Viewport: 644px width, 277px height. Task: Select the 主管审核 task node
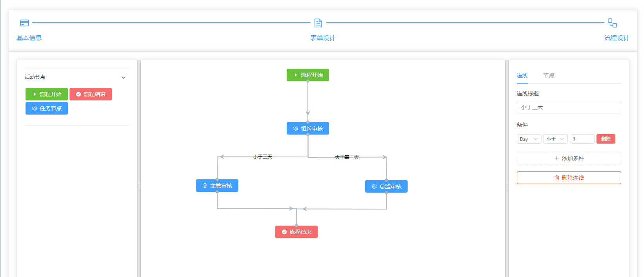[217, 186]
